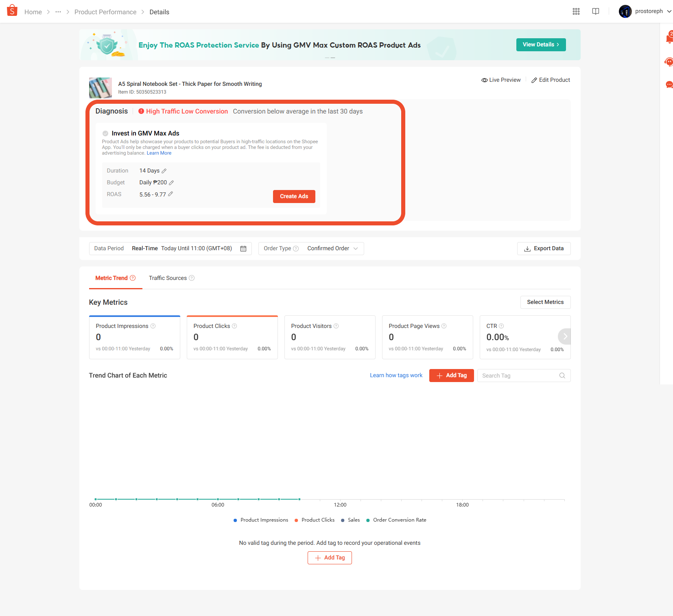Click the Create Ads button
Viewport: 673px width, 616px height.
(x=294, y=197)
